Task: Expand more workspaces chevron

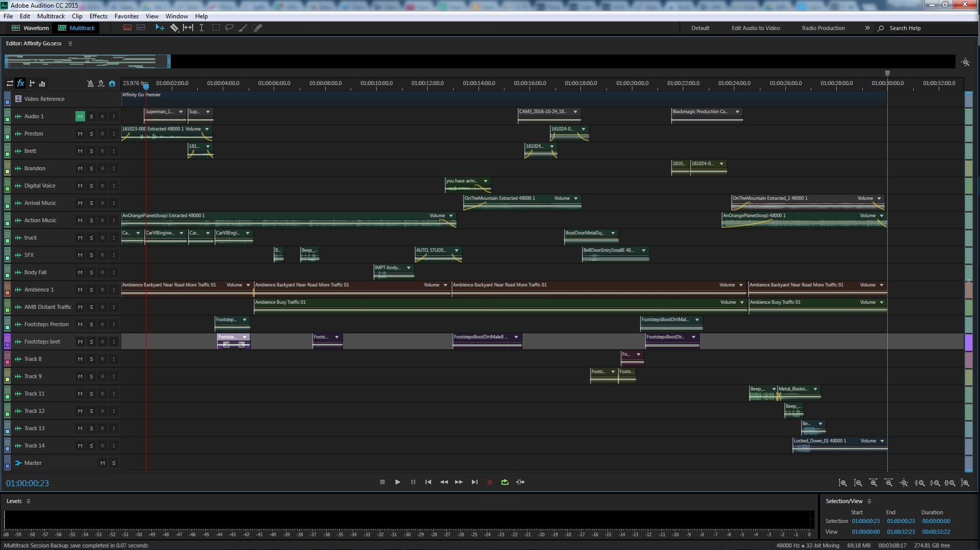Action: coord(867,28)
